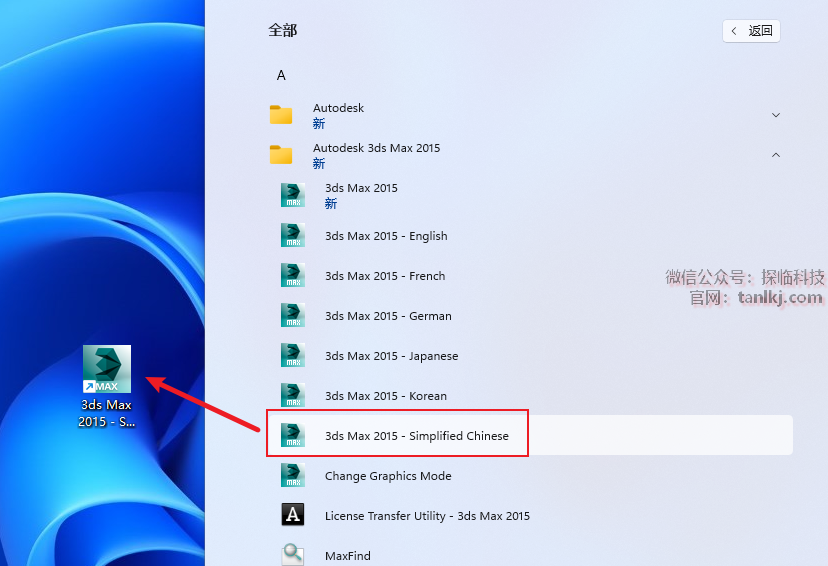828x566 pixels.
Task: Open the Change Graphics Mode label
Action: [x=388, y=476]
